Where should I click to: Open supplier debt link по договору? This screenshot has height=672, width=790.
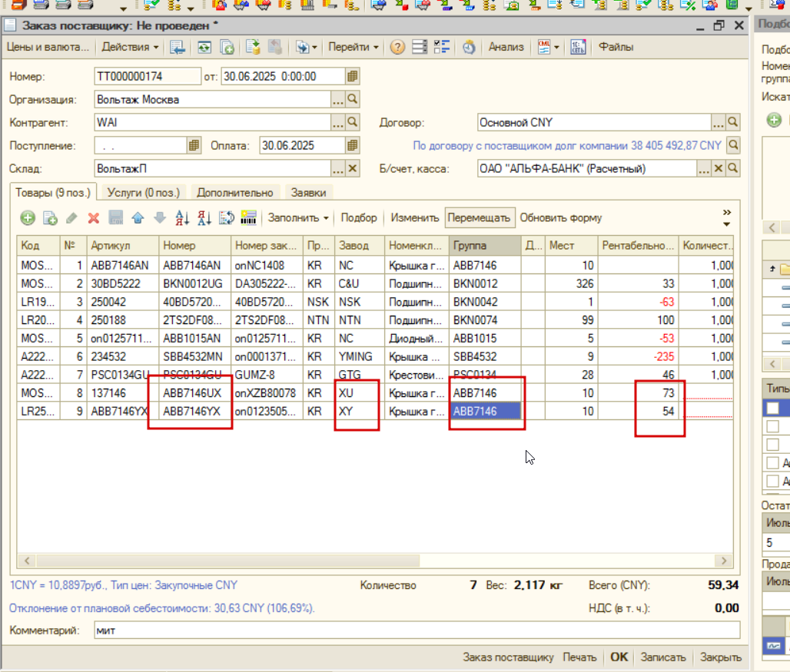pyautogui.click(x=567, y=146)
